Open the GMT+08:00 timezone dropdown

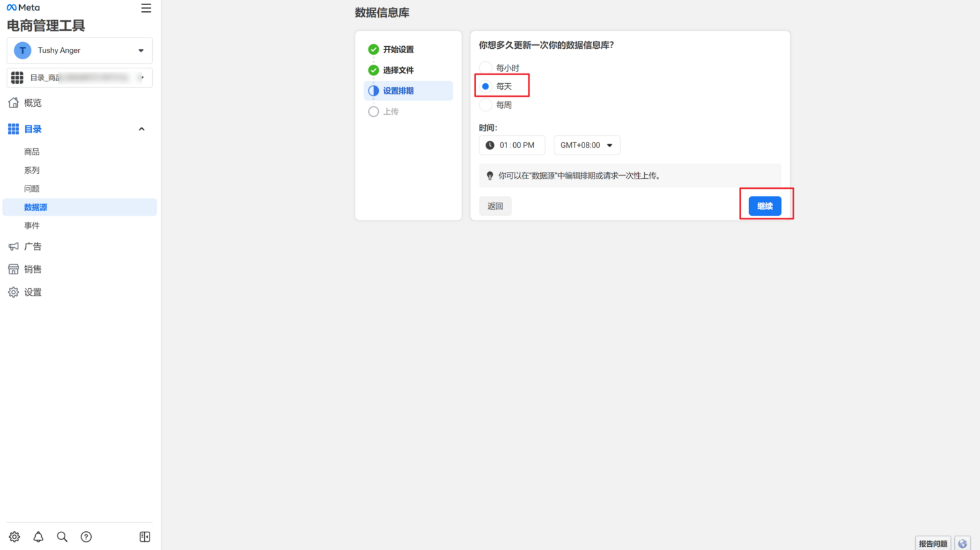587,145
